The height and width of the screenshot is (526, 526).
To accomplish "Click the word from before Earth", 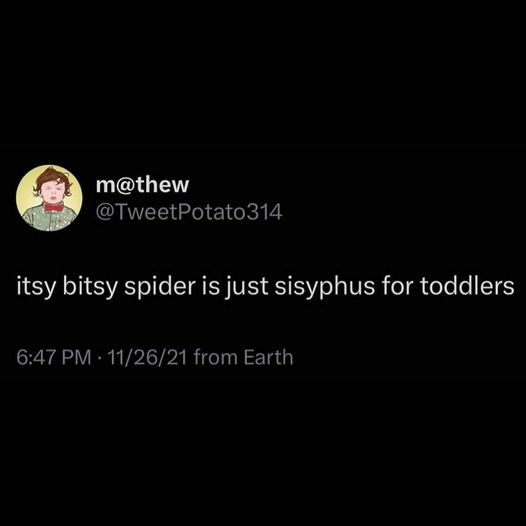I will [x=215, y=357].
